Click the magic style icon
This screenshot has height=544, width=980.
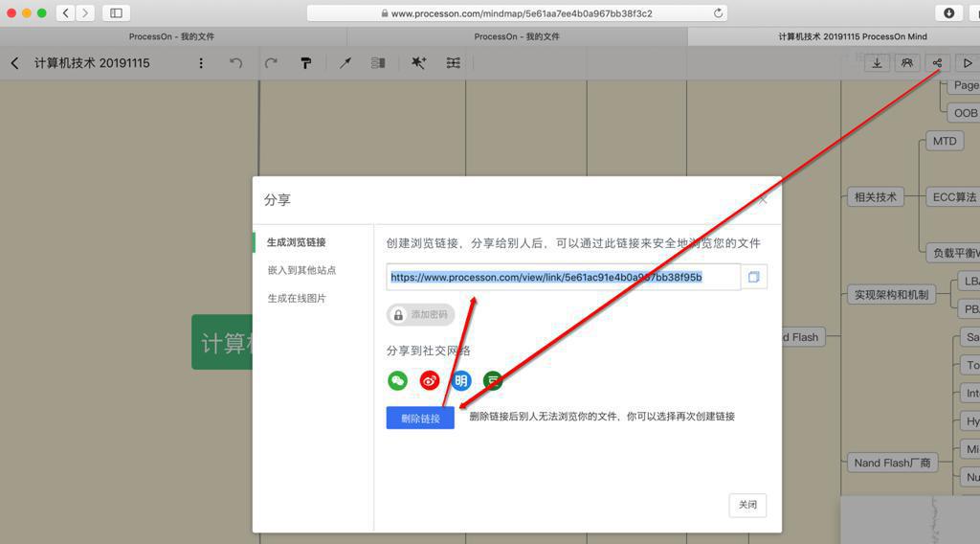tap(418, 63)
